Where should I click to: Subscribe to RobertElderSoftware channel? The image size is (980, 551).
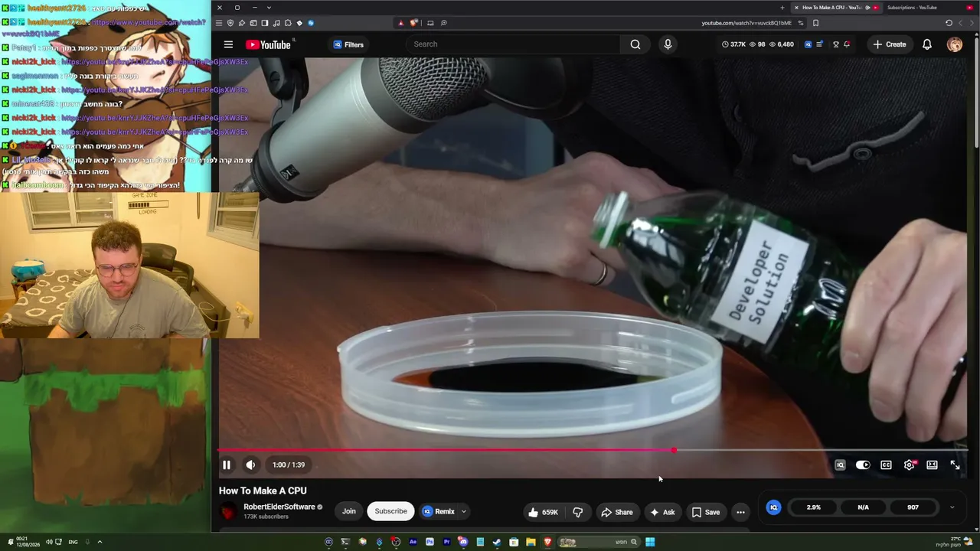coord(390,511)
